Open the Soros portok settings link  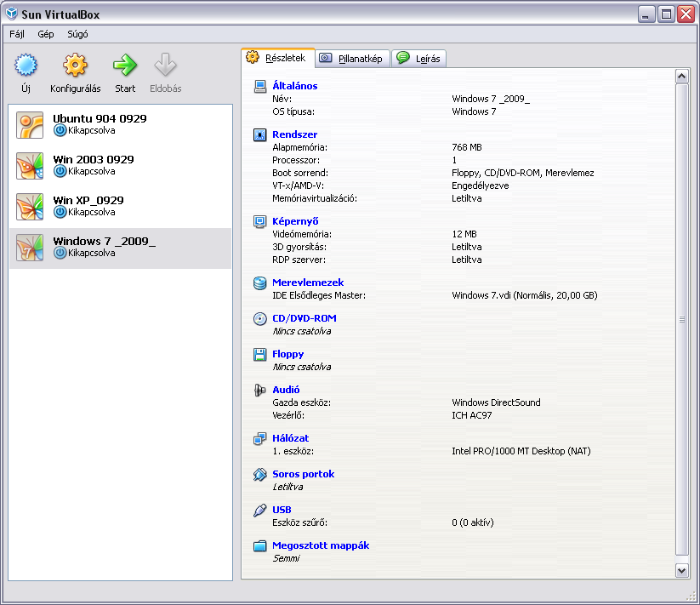(x=303, y=475)
